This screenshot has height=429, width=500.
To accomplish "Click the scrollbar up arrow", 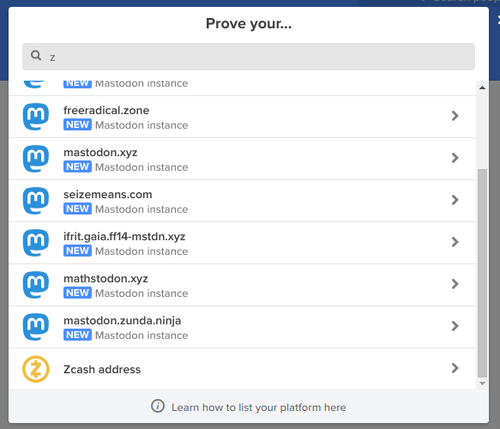I will click(482, 88).
